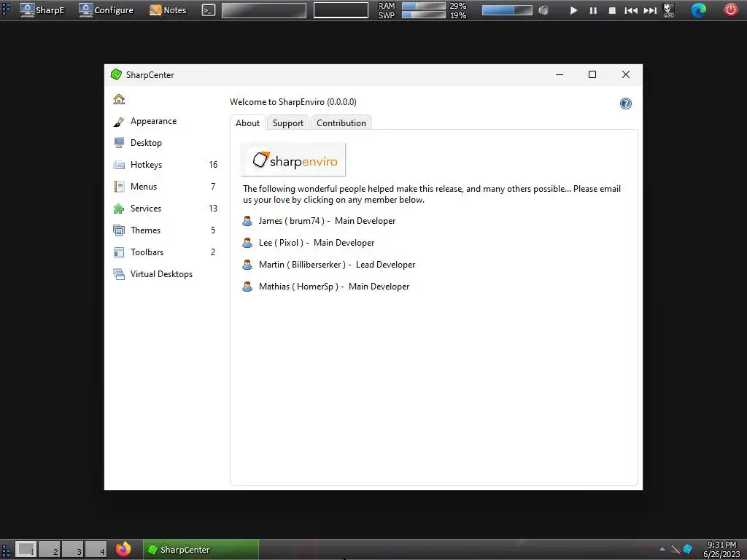The width and height of the screenshot is (747, 560).
Task: Click the Services puzzle piece icon
Action: (119, 209)
